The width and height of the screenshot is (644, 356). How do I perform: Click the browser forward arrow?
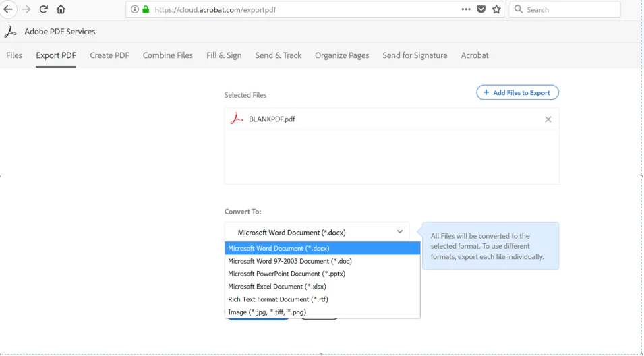tap(26, 9)
